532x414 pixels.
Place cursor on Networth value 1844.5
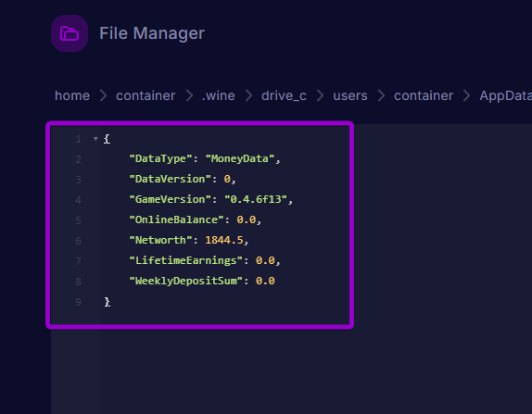(224, 240)
